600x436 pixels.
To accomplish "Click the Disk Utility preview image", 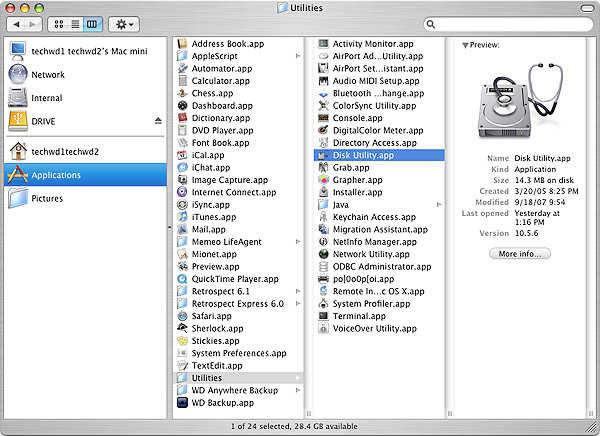I will click(520, 101).
